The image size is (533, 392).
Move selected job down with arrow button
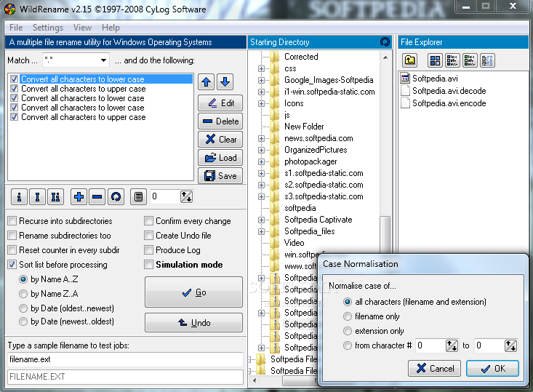[x=225, y=82]
